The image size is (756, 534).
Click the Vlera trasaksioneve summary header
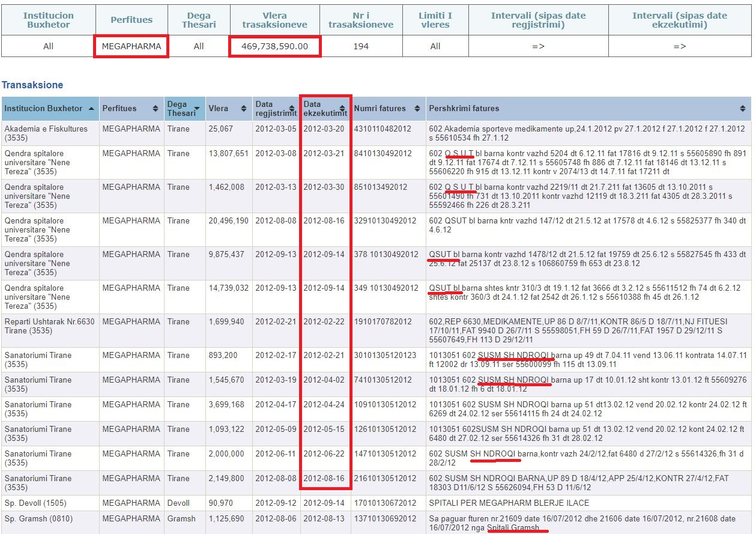pos(274,20)
